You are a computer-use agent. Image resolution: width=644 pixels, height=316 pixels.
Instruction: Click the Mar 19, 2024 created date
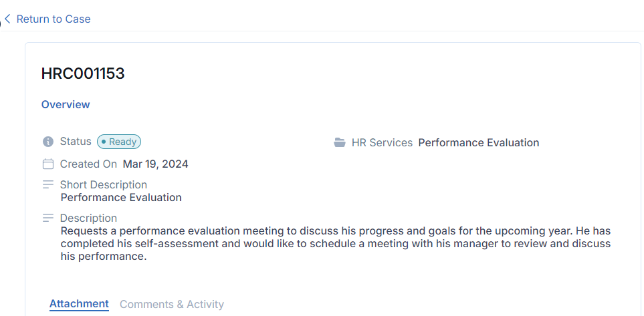tap(156, 164)
